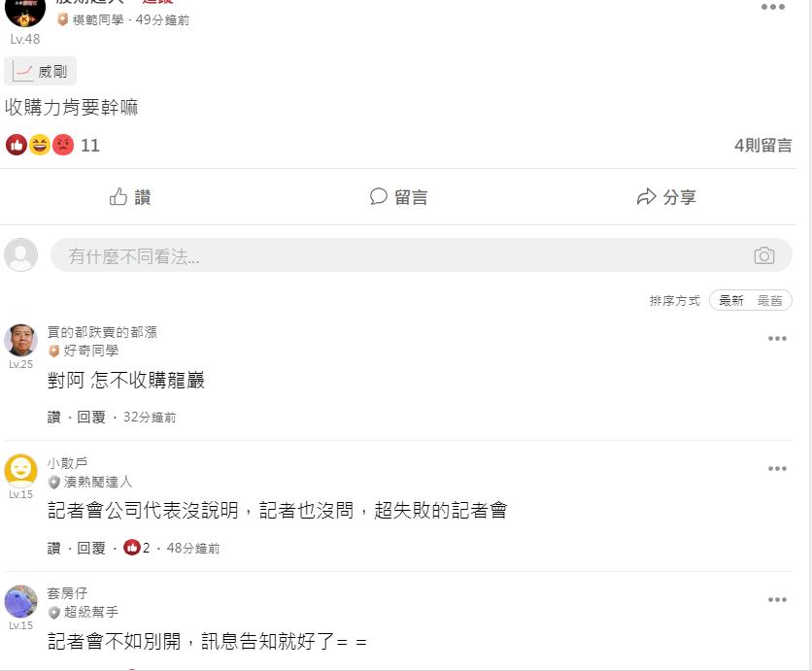Viewport: 812px width, 671px height.
Task: Click the like count badge on 小散戶's comment
Action: [137, 548]
